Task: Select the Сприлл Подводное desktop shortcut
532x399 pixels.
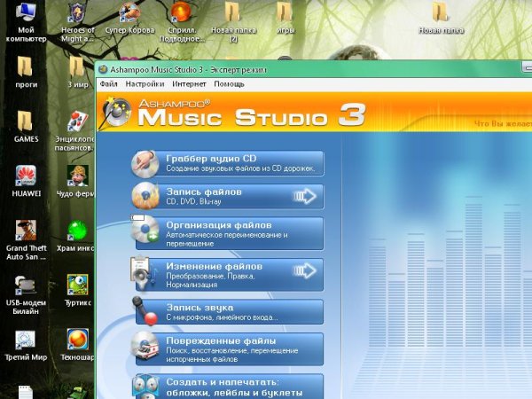Action: point(182,22)
